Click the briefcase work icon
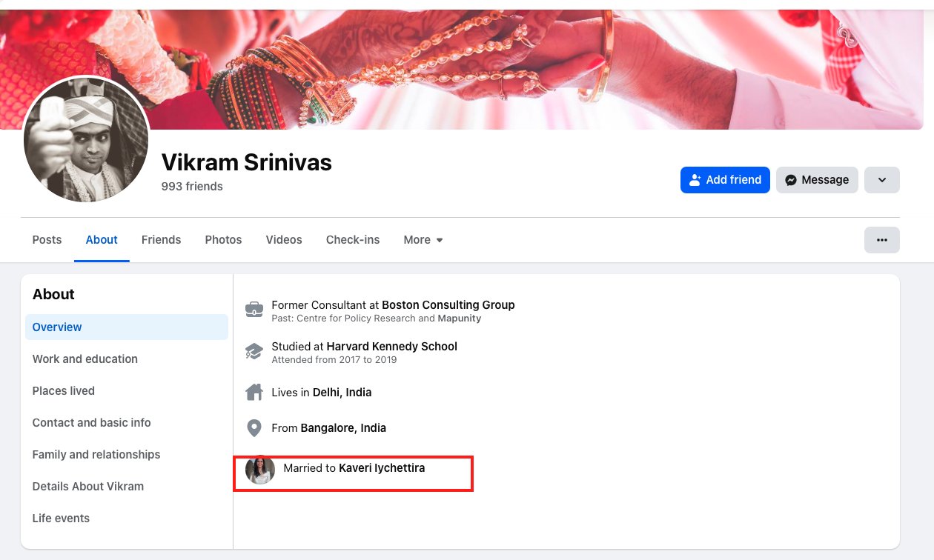The width and height of the screenshot is (934, 560). pos(254,309)
